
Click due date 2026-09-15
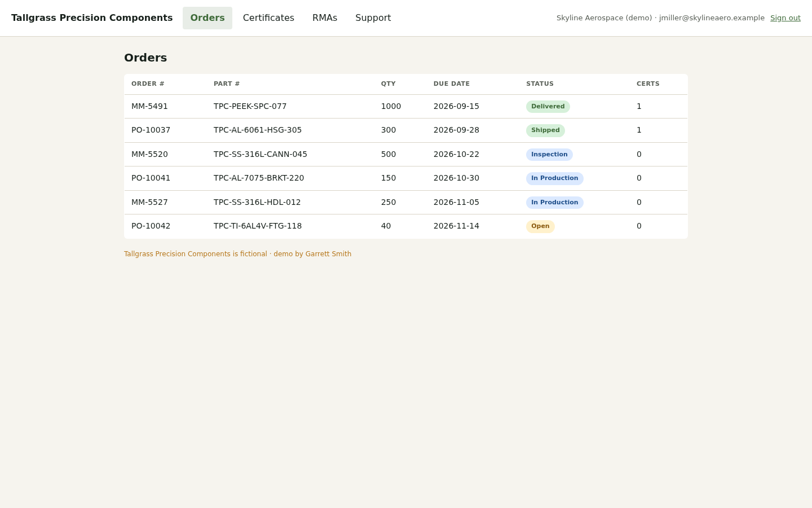tap(456, 106)
